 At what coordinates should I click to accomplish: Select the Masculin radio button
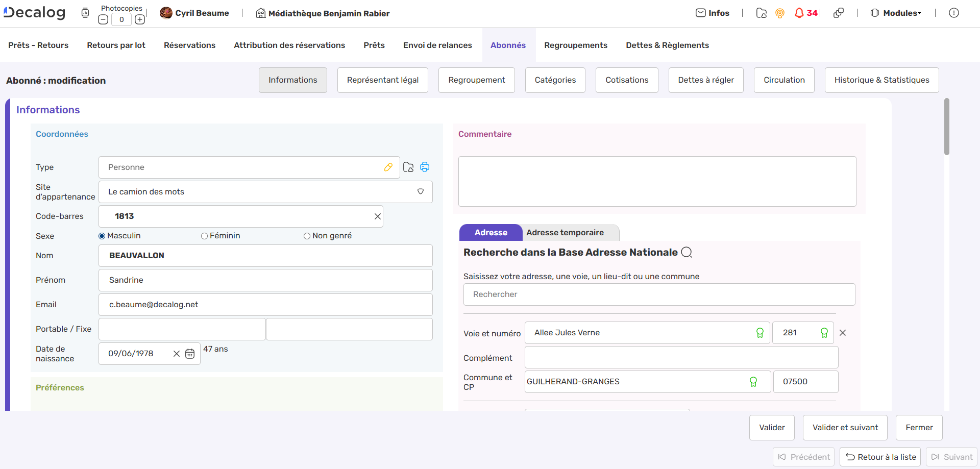pos(102,236)
